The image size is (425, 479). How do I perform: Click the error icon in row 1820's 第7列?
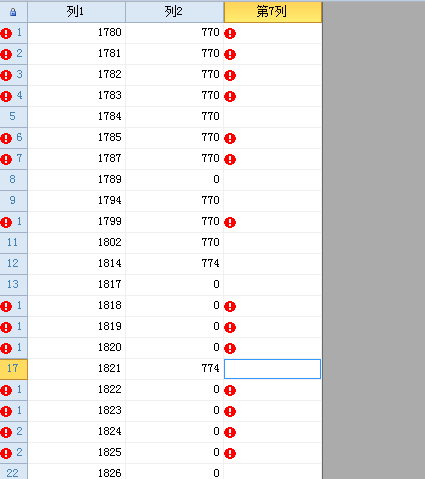pyautogui.click(x=230, y=348)
